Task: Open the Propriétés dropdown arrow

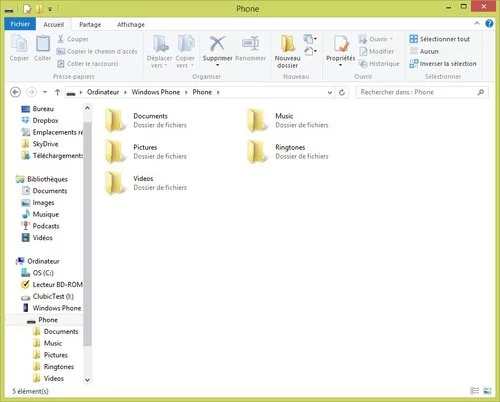Action: click(340, 65)
